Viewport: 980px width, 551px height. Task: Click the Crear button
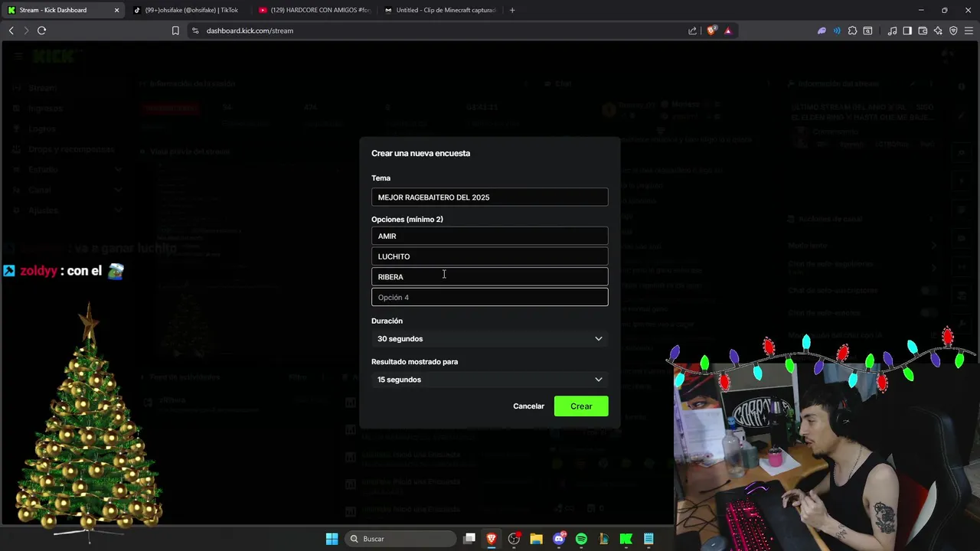581,406
